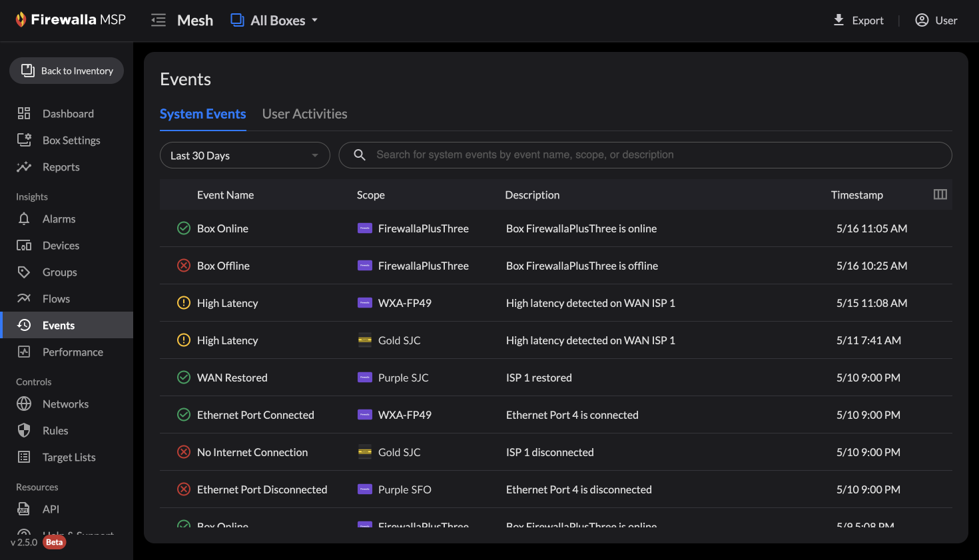Switch to the User Activities tab
This screenshot has width=979, height=560.
[x=305, y=114]
